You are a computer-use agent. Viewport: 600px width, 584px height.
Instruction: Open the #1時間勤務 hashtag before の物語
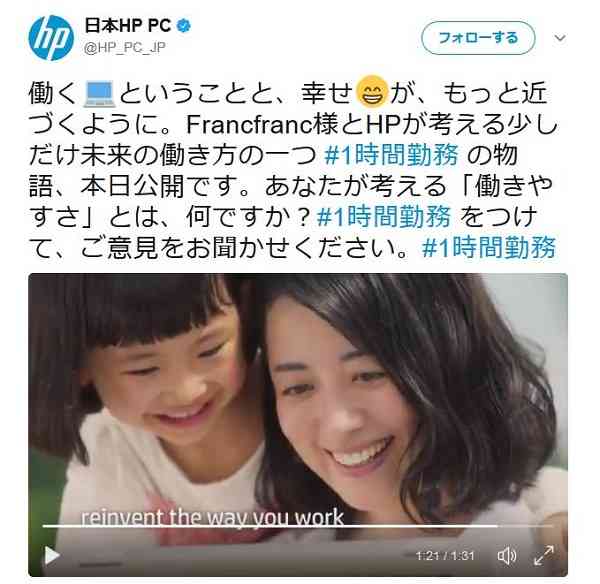[391, 155]
